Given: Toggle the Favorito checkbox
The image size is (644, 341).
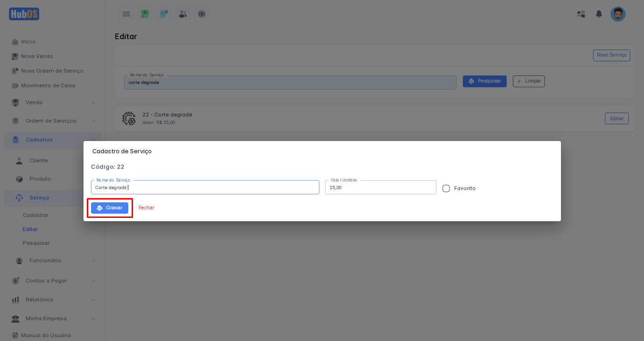Looking at the screenshot, I should pyautogui.click(x=446, y=188).
